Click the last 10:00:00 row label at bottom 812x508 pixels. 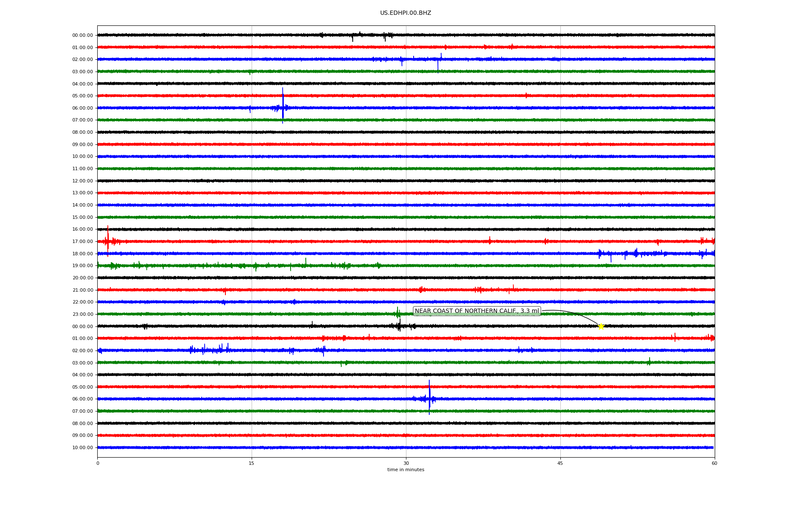(82, 448)
